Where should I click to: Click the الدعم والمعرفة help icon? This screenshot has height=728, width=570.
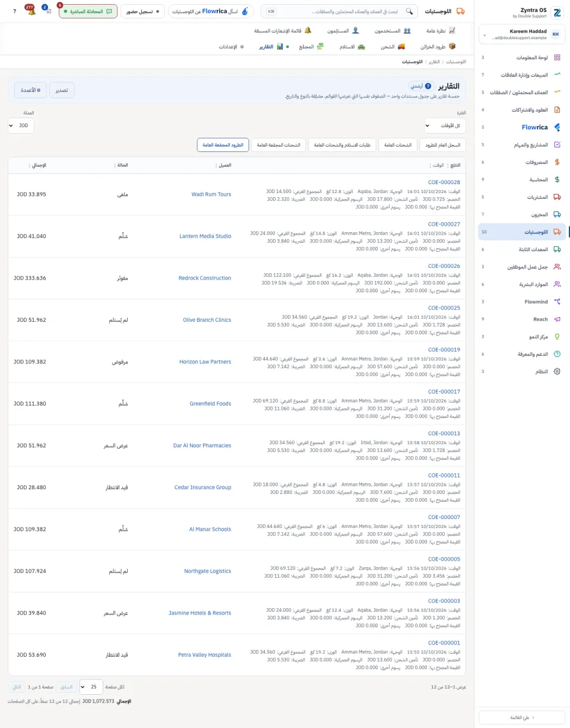click(x=557, y=354)
